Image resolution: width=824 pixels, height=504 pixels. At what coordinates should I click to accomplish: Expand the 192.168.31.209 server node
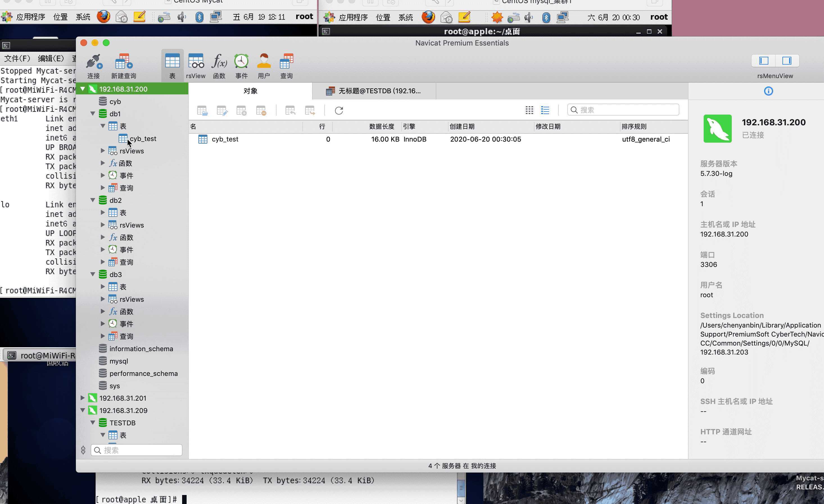[x=83, y=410]
